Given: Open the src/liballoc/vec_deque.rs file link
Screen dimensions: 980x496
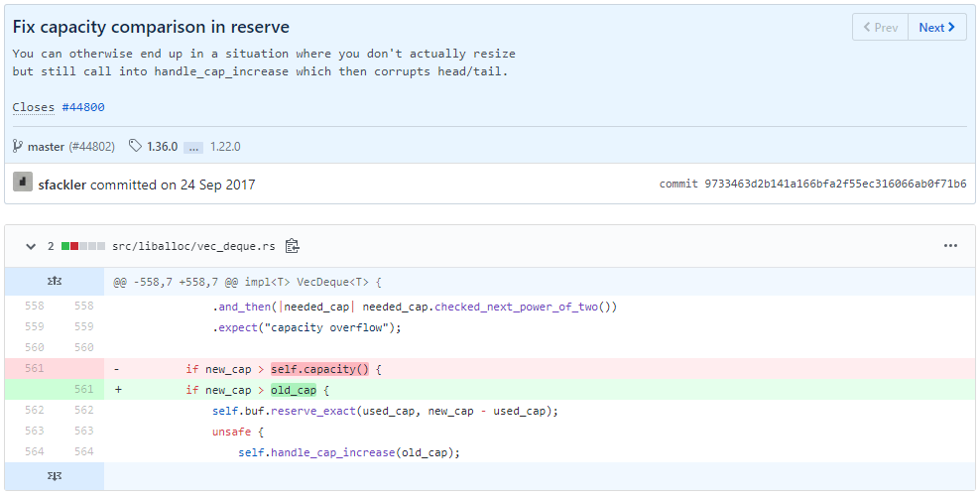Looking at the screenshot, I should 193,246.
